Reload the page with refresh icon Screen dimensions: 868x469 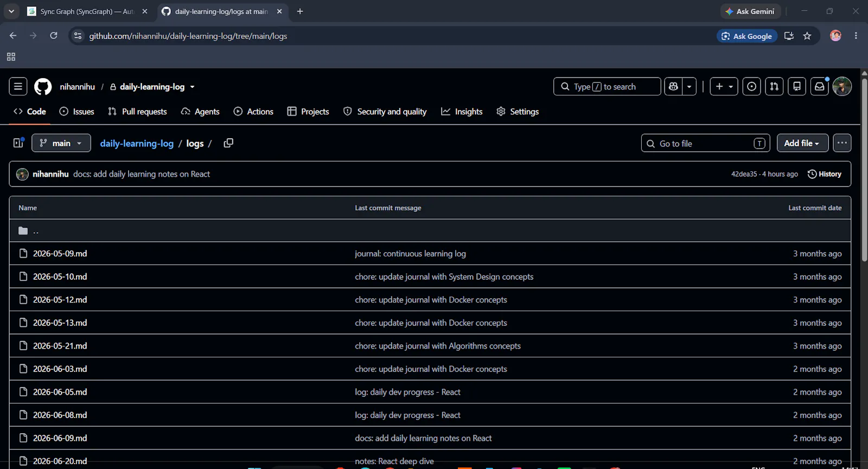pyautogui.click(x=53, y=36)
